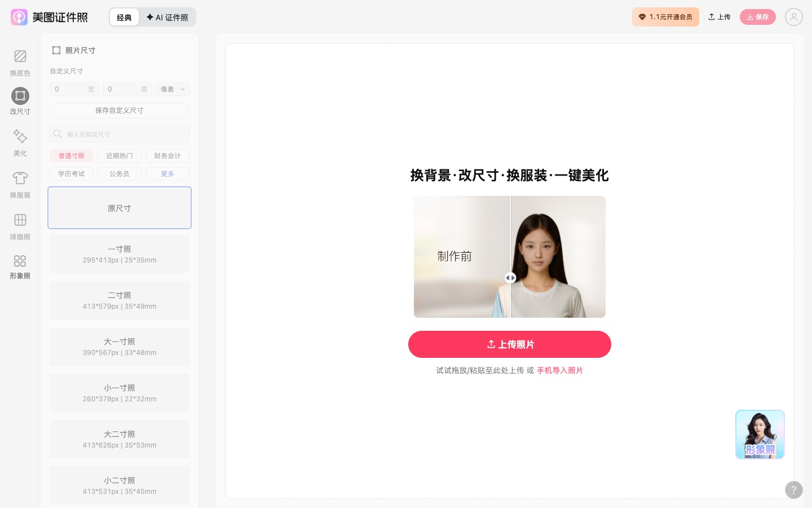The height and width of the screenshot is (508, 812).
Task: Click the before/after comparison slider handle
Action: pyautogui.click(x=510, y=278)
